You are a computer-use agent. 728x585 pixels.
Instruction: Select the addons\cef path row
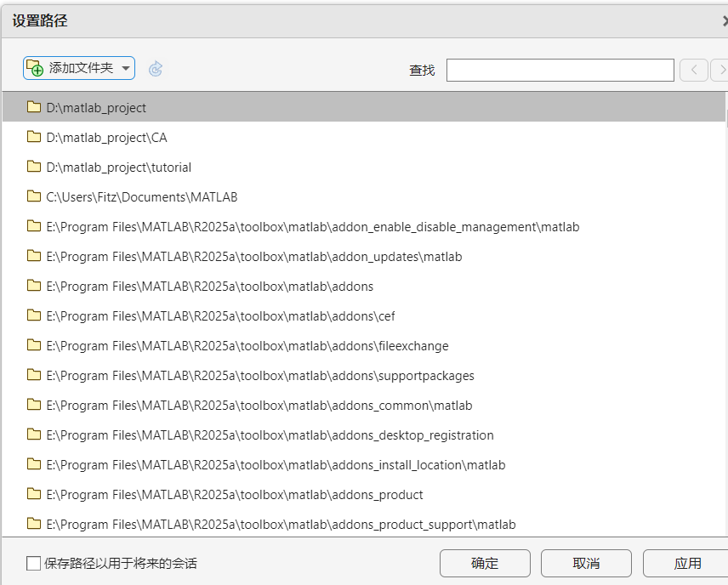click(364, 316)
